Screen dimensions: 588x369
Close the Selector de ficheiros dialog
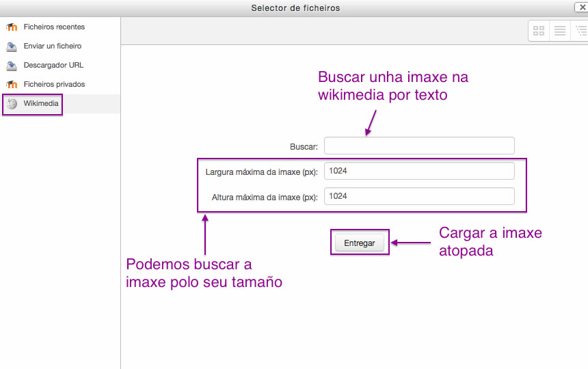click(x=582, y=7)
